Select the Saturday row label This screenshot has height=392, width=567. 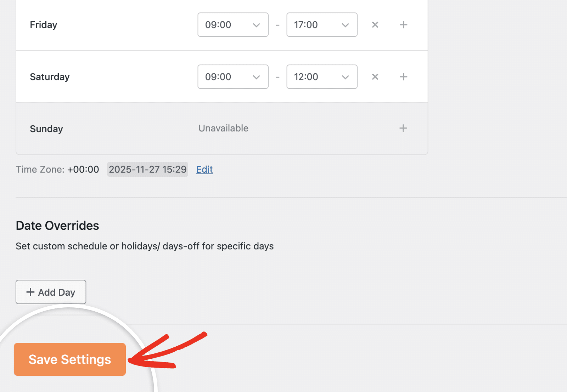[50, 76]
